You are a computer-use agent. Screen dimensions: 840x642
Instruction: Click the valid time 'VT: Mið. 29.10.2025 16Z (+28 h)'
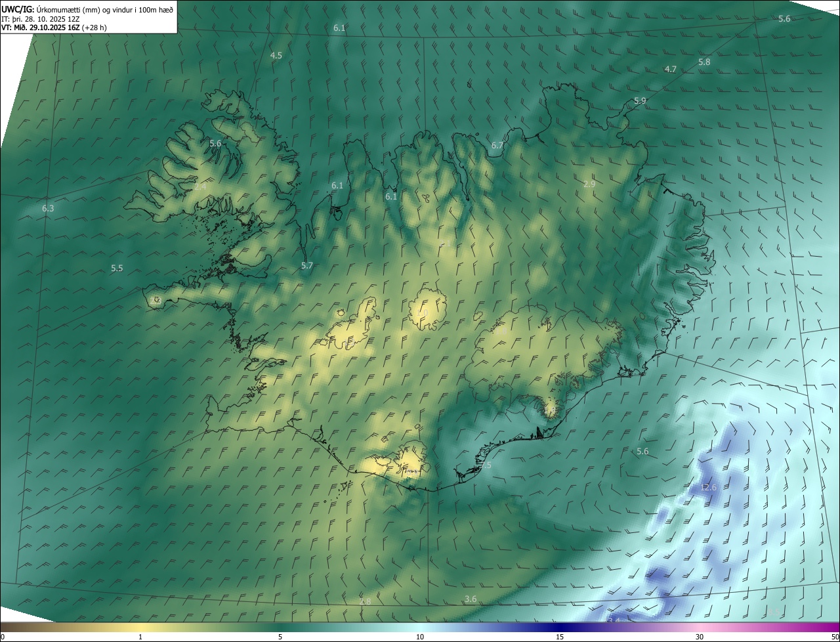(54, 28)
